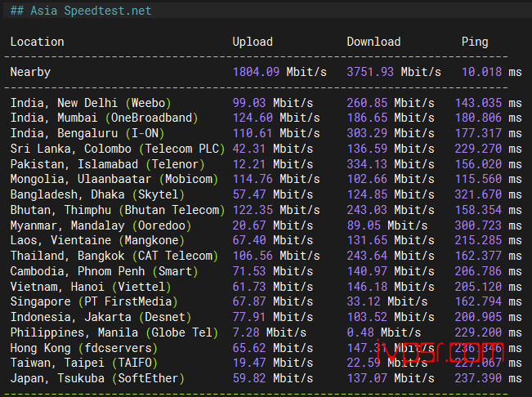Click 'Pakistan, Islamabad (Telenor)' row
This screenshot has width=532, height=397.
coord(108,164)
